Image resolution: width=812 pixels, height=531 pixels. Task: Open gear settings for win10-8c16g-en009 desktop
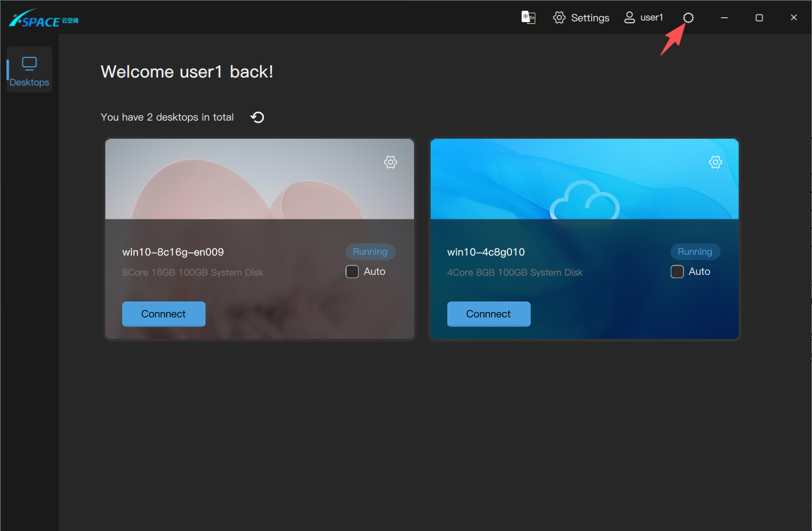(x=391, y=162)
